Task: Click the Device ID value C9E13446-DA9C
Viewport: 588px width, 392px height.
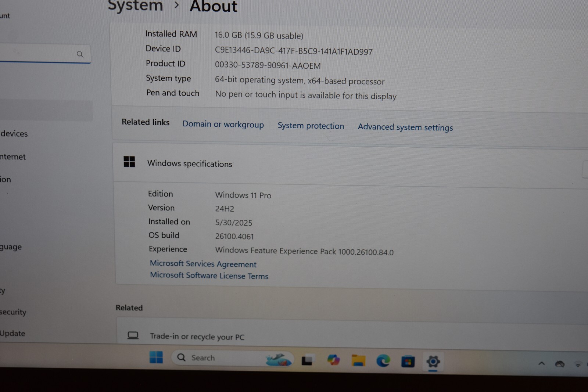Action: click(294, 51)
